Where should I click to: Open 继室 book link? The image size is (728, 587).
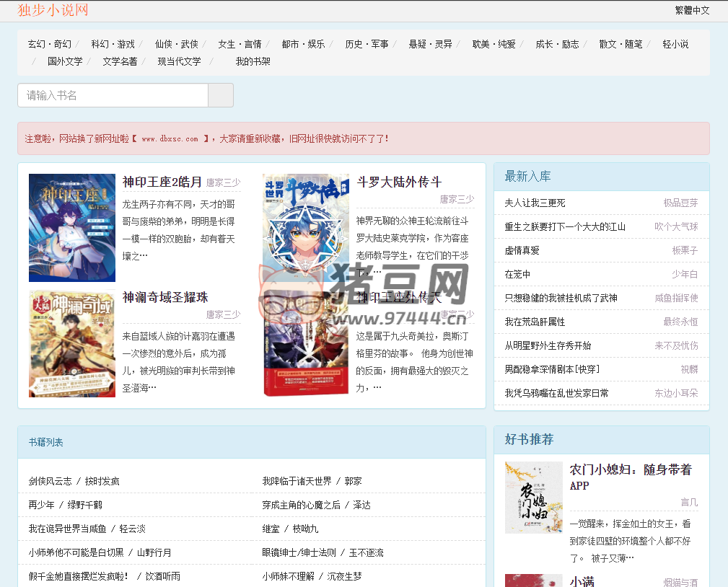click(271, 529)
